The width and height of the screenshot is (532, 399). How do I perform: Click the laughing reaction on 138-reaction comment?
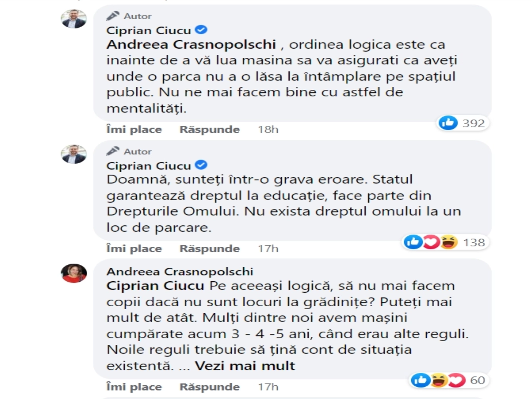click(449, 242)
